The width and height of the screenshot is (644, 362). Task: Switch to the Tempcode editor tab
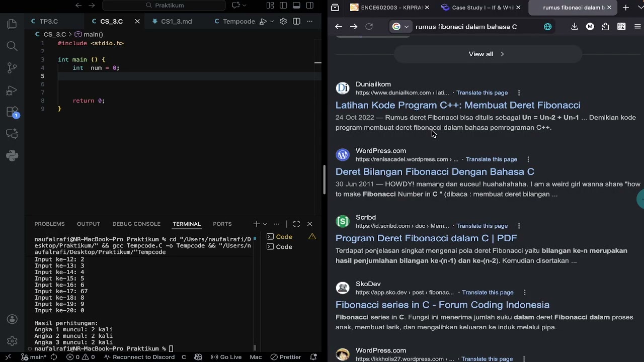pyautogui.click(x=235, y=22)
